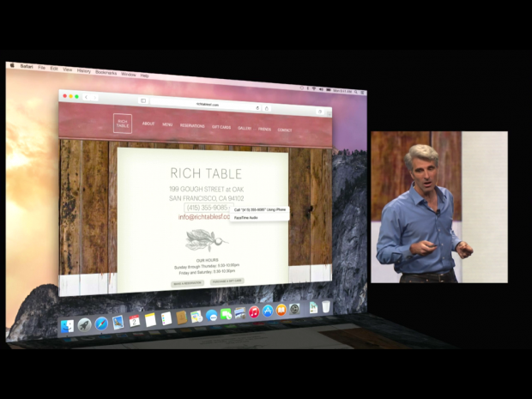Open the iPhoto icon in Dock
The width and height of the screenshot is (532, 399).
tap(240, 313)
